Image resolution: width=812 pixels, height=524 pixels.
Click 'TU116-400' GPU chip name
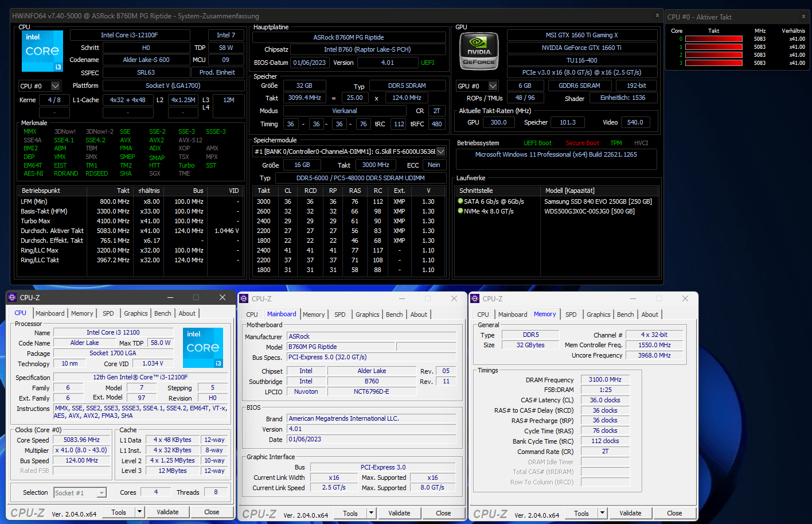581,60
